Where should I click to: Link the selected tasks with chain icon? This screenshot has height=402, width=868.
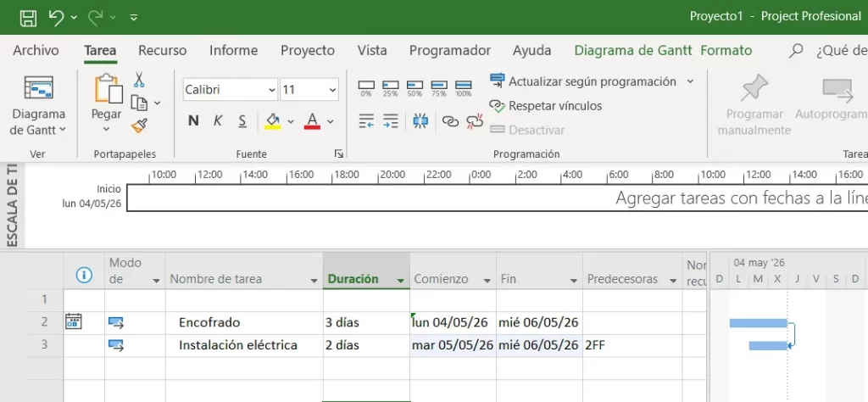point(450,121)
